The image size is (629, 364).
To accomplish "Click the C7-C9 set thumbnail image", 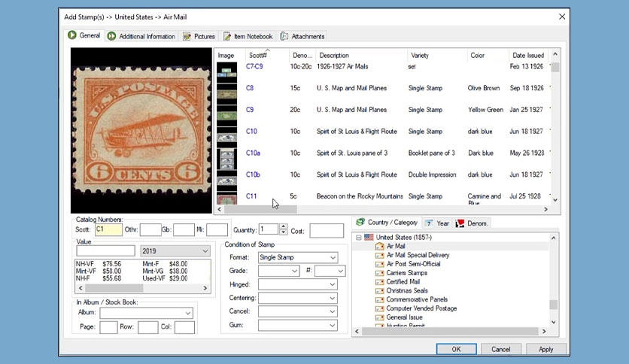I will coord(226,72).
